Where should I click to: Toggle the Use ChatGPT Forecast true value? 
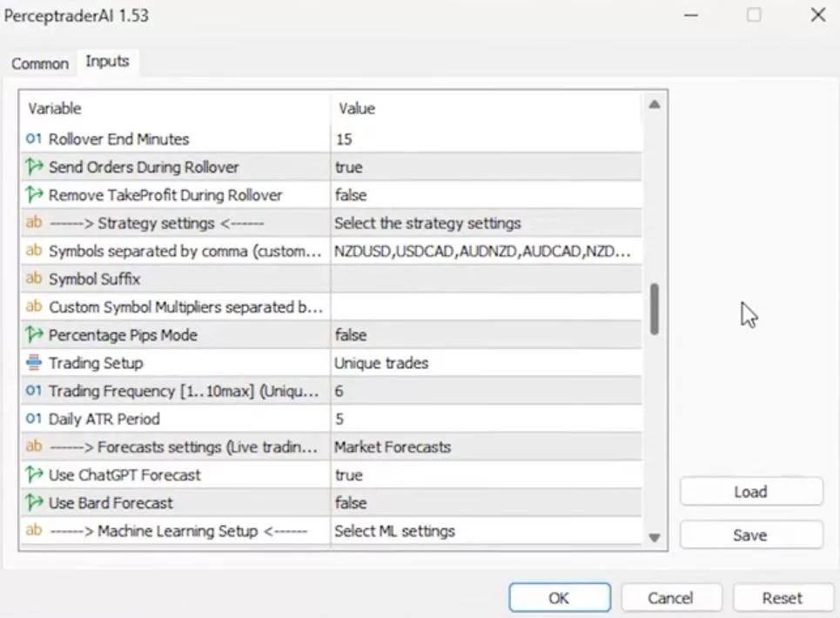click(486, 475)
